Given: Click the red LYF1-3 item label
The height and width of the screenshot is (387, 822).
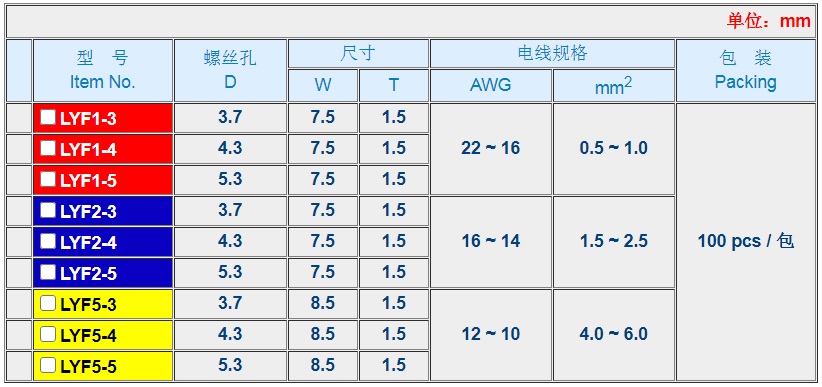Looking at the screenshot, I should [88, 119].
